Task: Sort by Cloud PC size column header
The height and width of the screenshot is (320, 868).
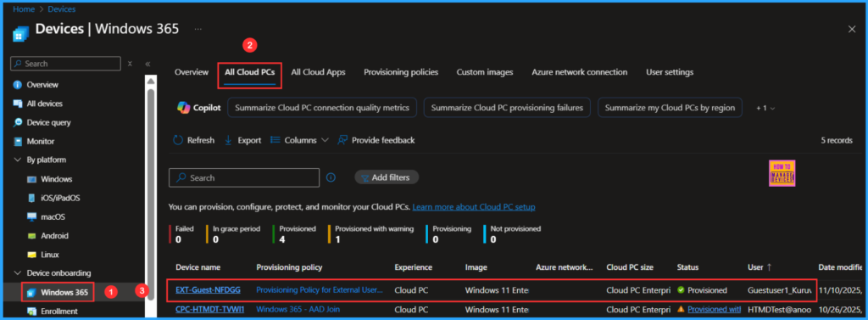Action: 630,267
